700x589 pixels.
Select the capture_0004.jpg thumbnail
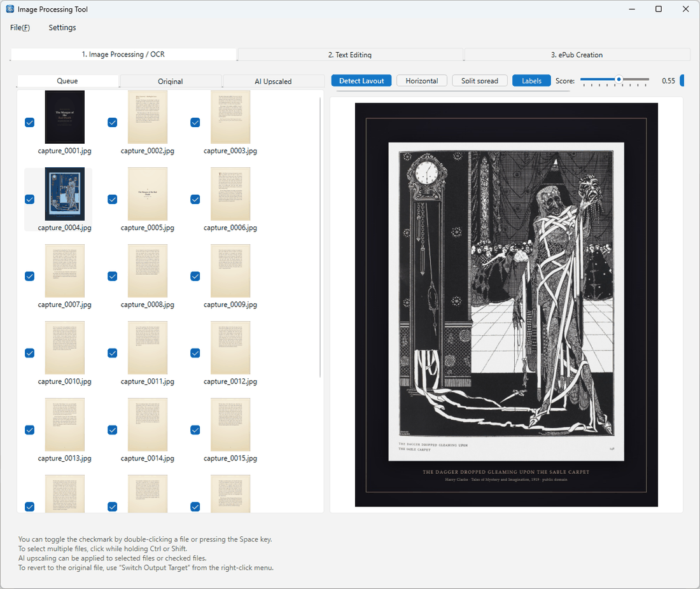point(65,194)
